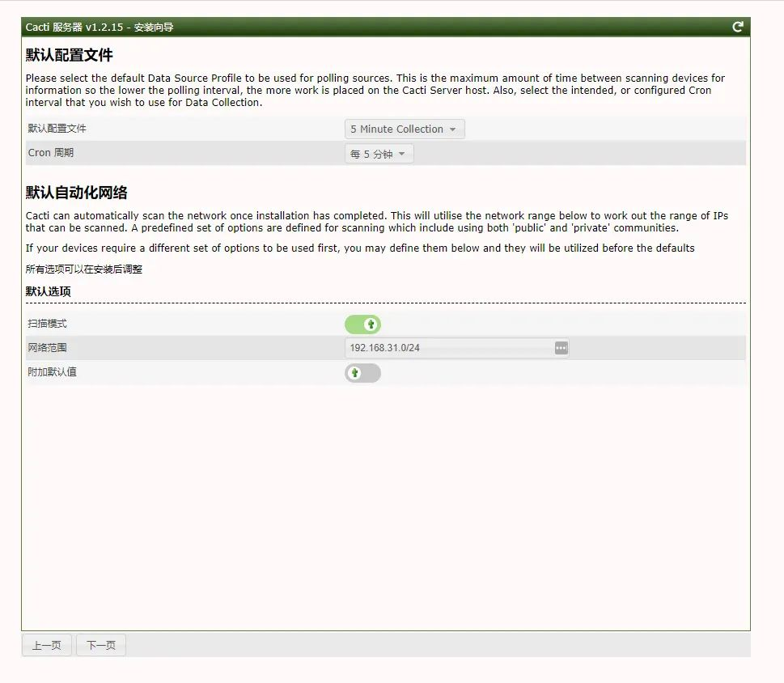Toggle off the 扫描模式 switch

(362, 325)
